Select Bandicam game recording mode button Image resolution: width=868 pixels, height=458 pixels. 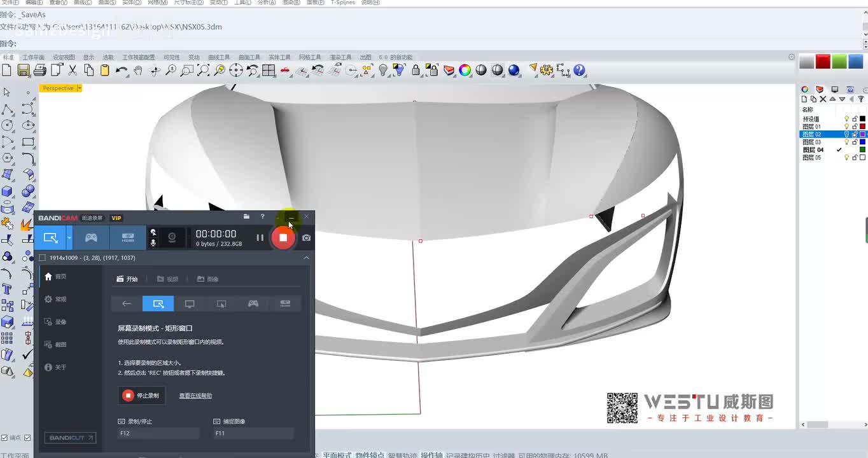pos(92,238)
